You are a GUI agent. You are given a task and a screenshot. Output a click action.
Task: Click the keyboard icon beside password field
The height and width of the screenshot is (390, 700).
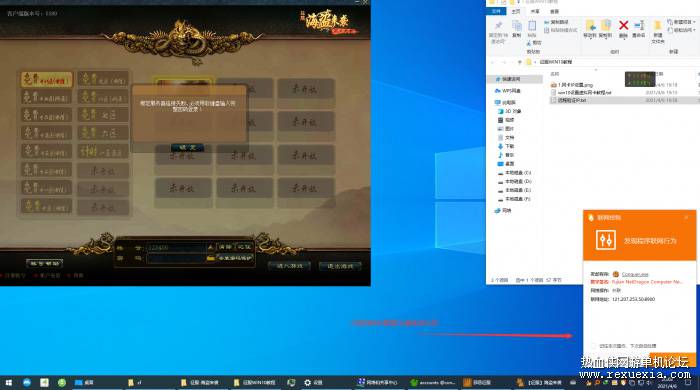click(210, 258)
